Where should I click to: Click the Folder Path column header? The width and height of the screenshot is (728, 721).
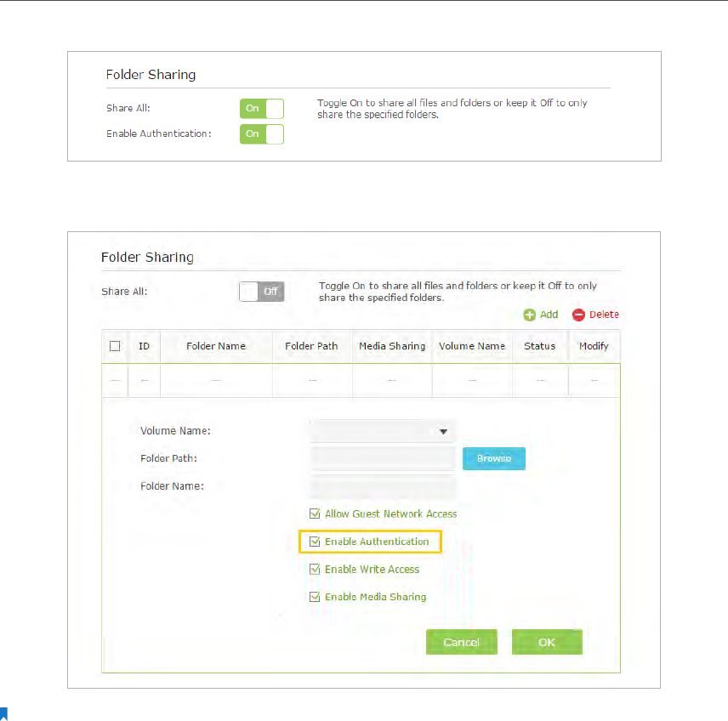point(311,346)
